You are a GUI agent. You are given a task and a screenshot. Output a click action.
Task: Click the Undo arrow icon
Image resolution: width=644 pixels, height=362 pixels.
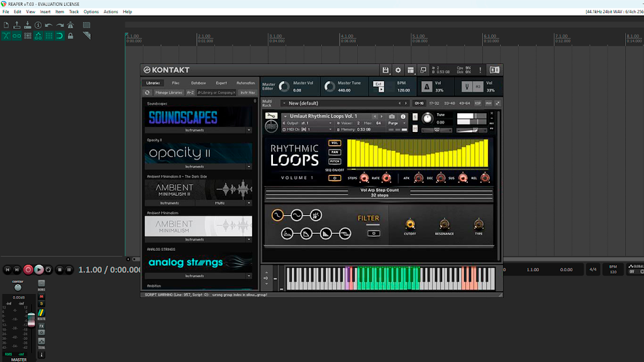point(49,25)
